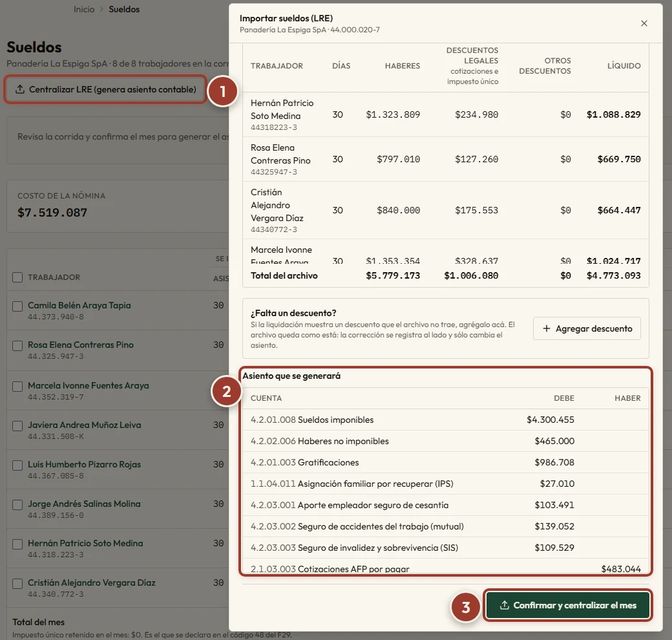Click the HABERES column header
672x640 pixels.
coord(403,65)
